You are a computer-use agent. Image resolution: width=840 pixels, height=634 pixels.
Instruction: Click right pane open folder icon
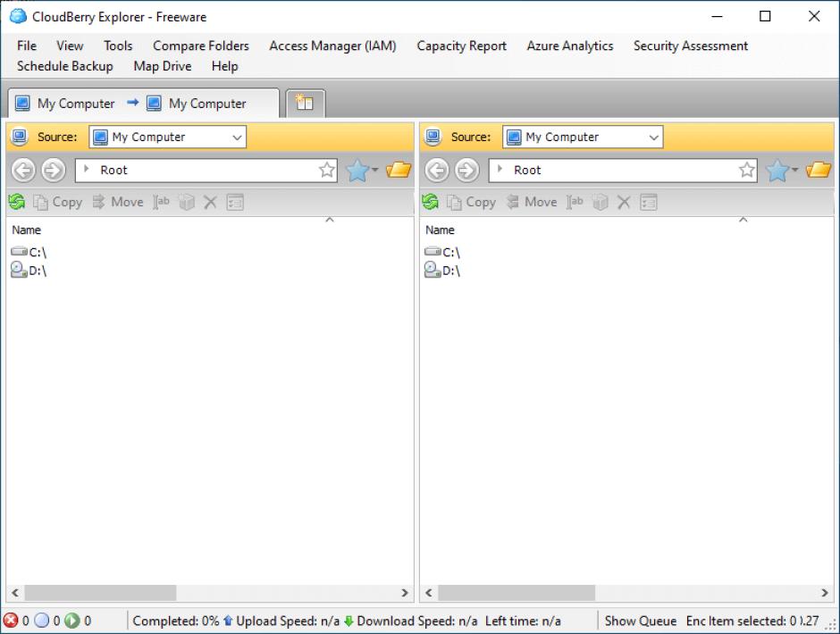pos(818,171)
